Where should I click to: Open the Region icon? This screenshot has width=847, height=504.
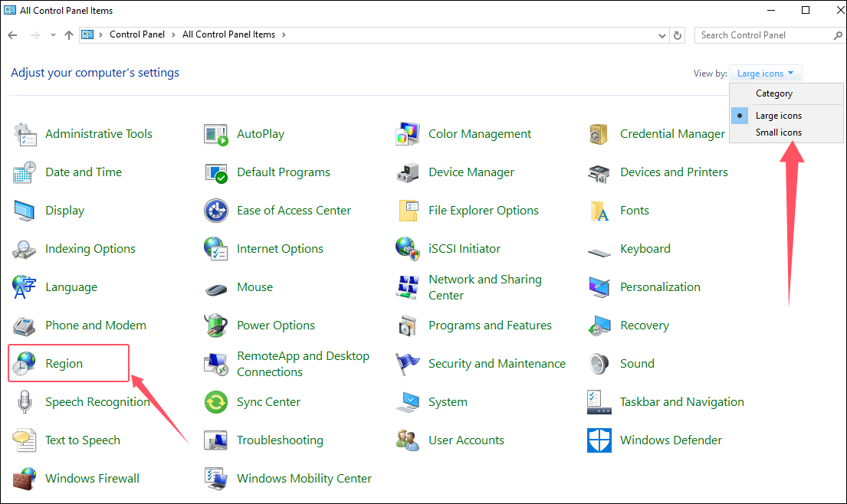coord(25,364)
